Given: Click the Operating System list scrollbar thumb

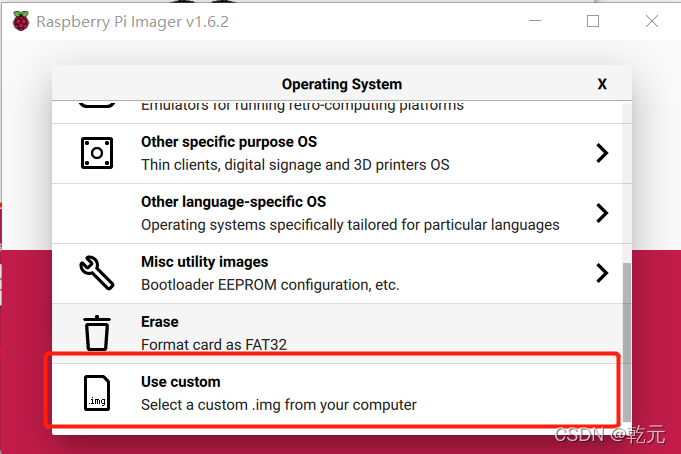Looking at the screenshot, I should tap(627, 342).
